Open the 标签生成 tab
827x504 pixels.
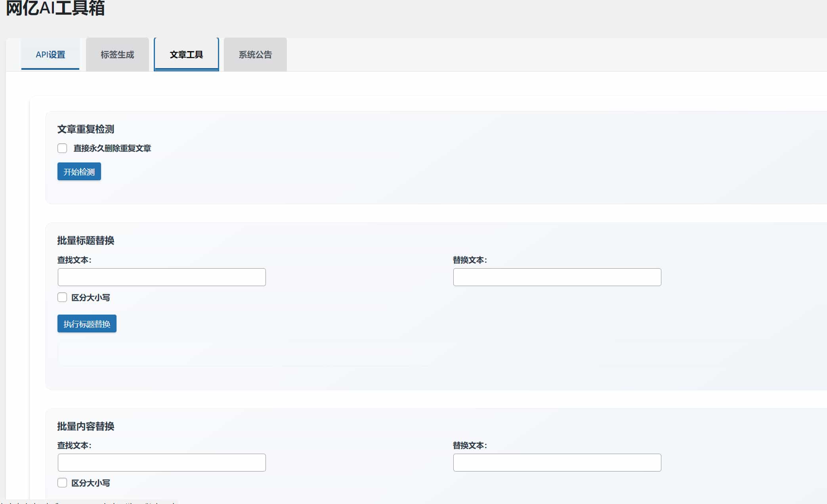pos(117,55)
